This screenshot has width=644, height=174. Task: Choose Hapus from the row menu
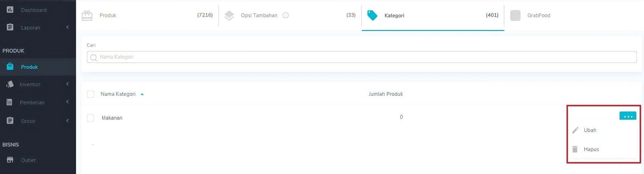click(602, 149)
